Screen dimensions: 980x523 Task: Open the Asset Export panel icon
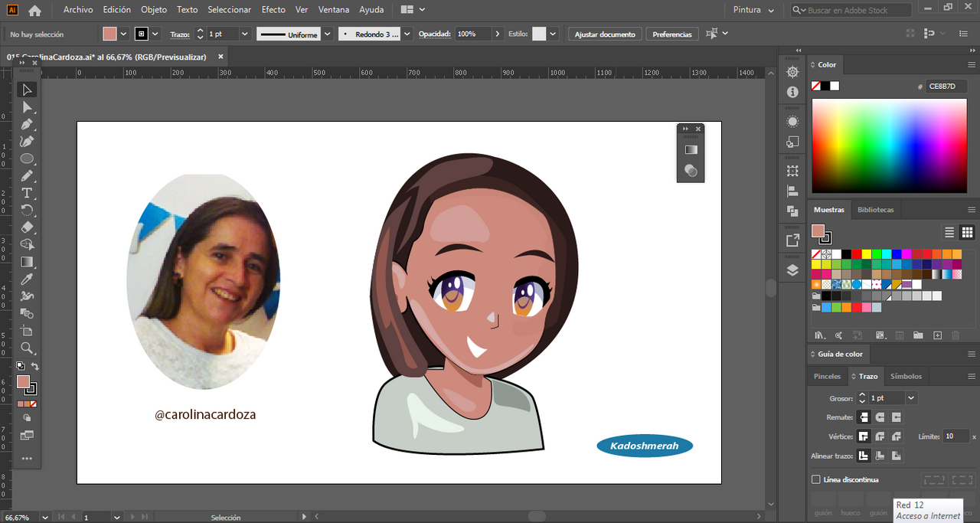tap(792, 240)
